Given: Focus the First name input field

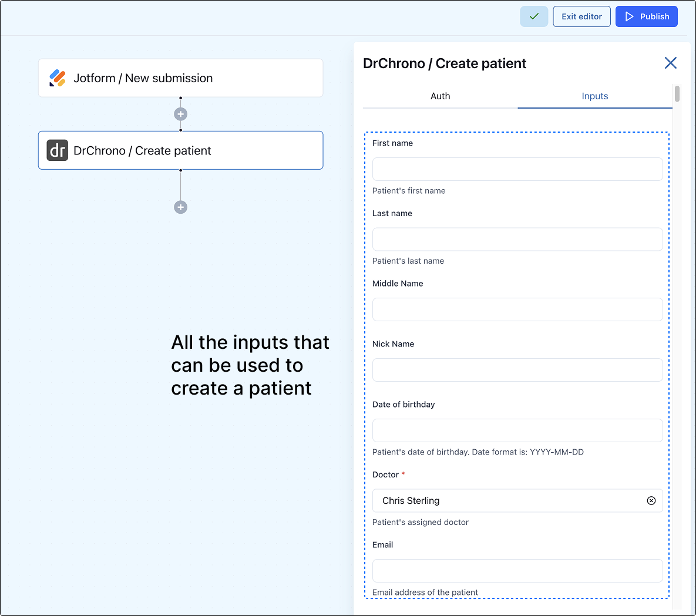Looking at the screenshot, I should [517, 169].
